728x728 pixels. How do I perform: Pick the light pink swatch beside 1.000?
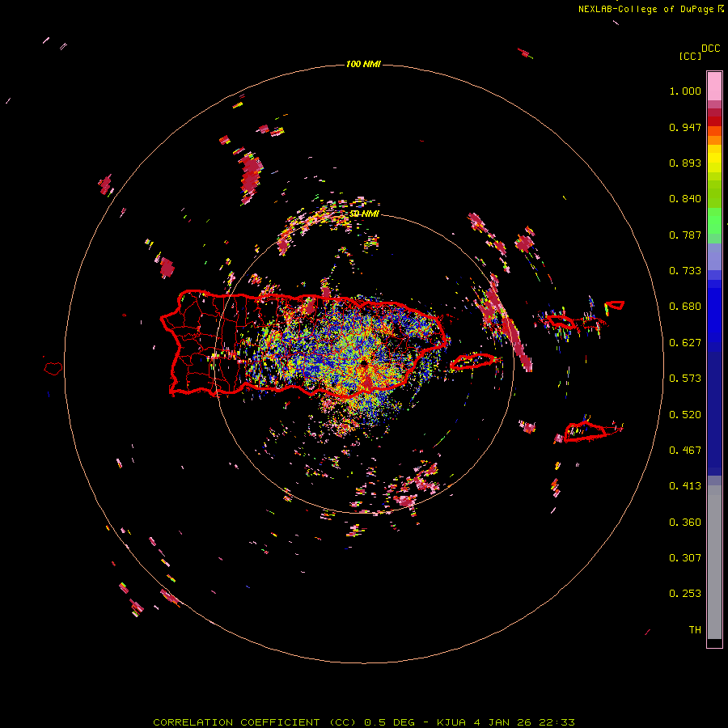[714, 87]
